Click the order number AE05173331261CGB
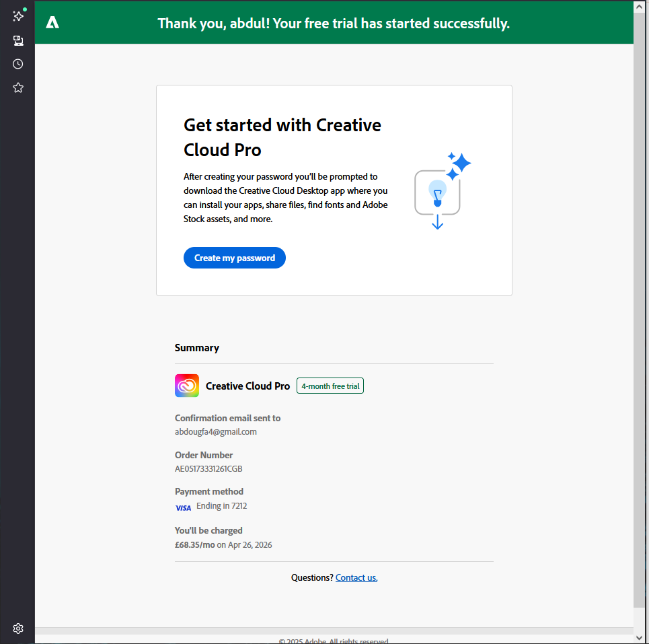Image resolution: width=649 pixels, height=644 pixels. pyautogui.click(x=208, y=469)
